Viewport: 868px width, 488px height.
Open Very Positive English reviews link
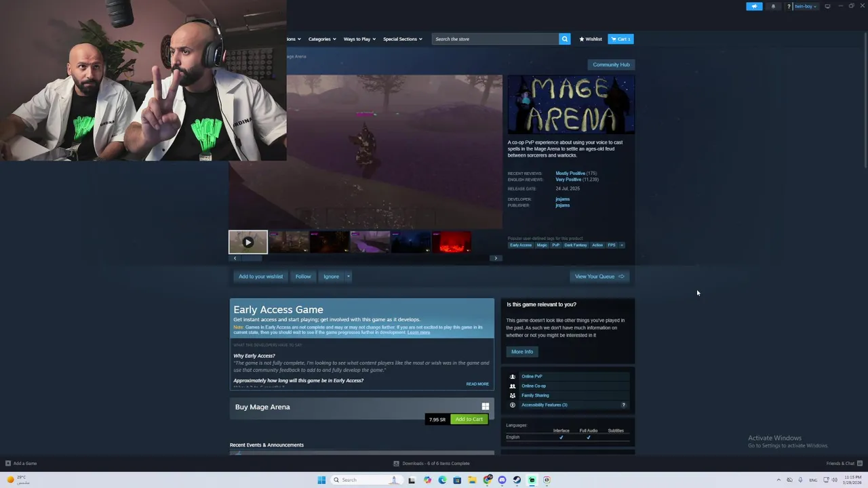click(x=568, y=180)
